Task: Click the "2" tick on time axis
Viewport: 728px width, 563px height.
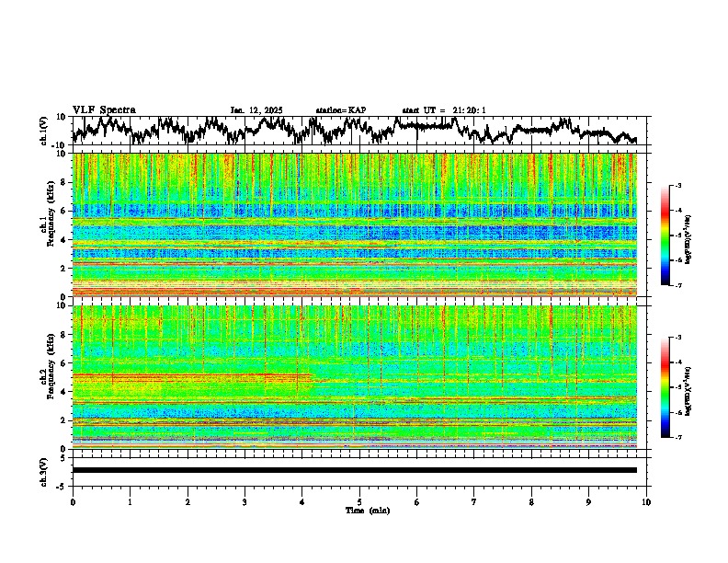Action: pos(188,502)
